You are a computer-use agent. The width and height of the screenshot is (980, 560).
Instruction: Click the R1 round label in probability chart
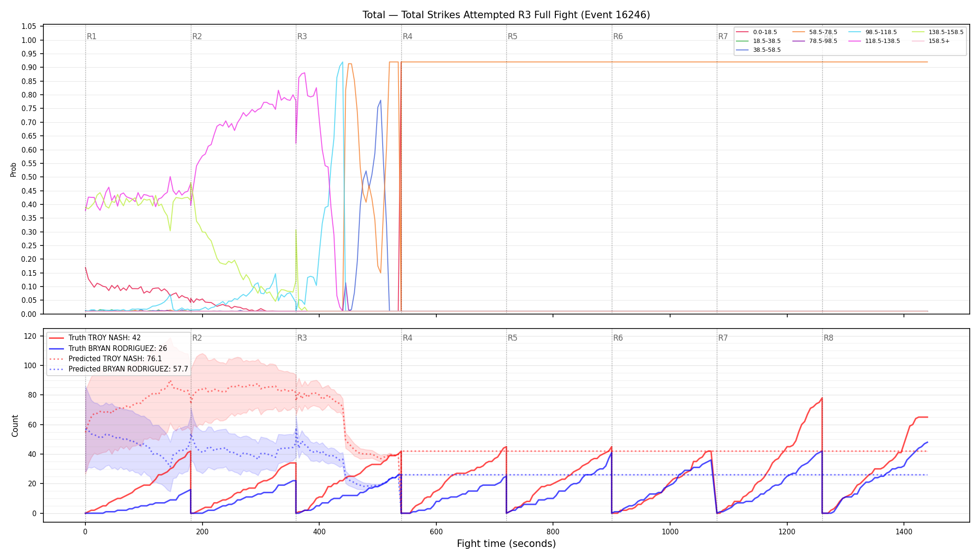(91, 36)
